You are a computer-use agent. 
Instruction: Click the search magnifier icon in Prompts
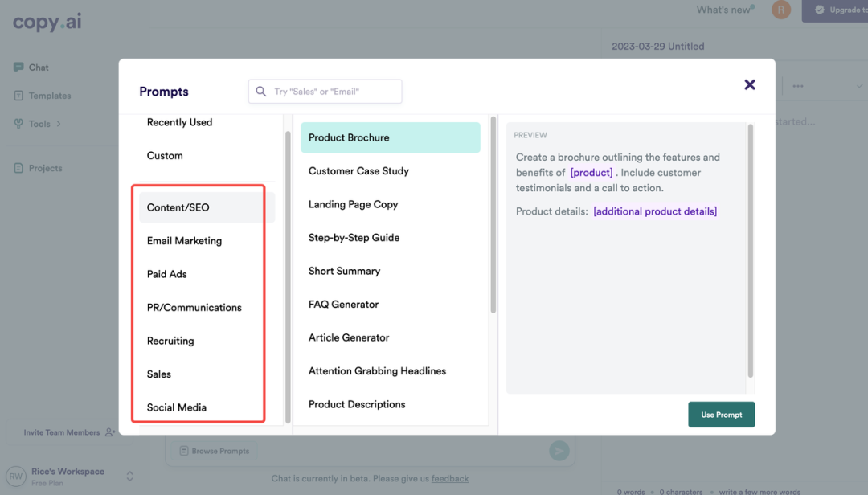coord(260,92)
